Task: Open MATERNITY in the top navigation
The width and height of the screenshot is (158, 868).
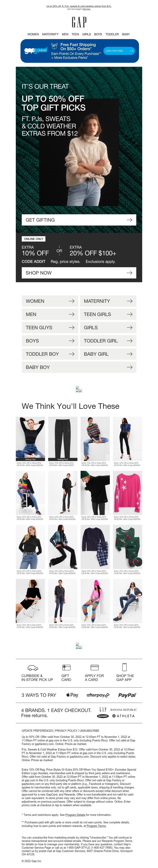Action: [x=50, y=34]
